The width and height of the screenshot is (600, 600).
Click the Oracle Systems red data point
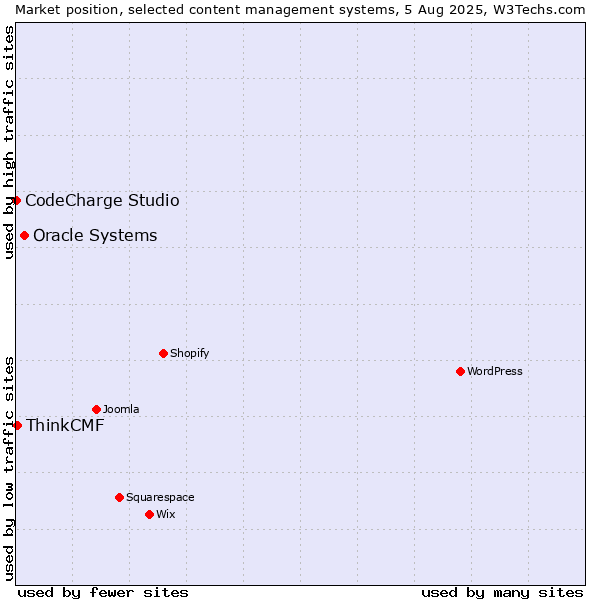pyautogui.click(x=24, y=235)
